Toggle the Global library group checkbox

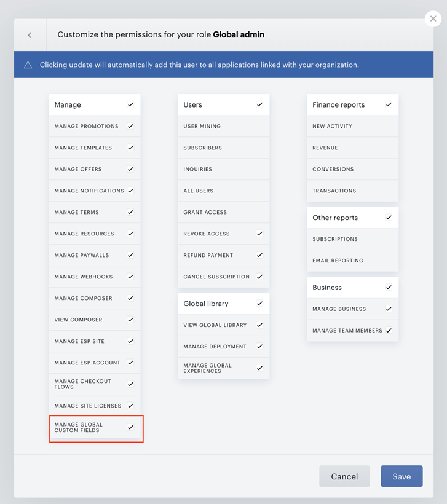tap(259, 304)
